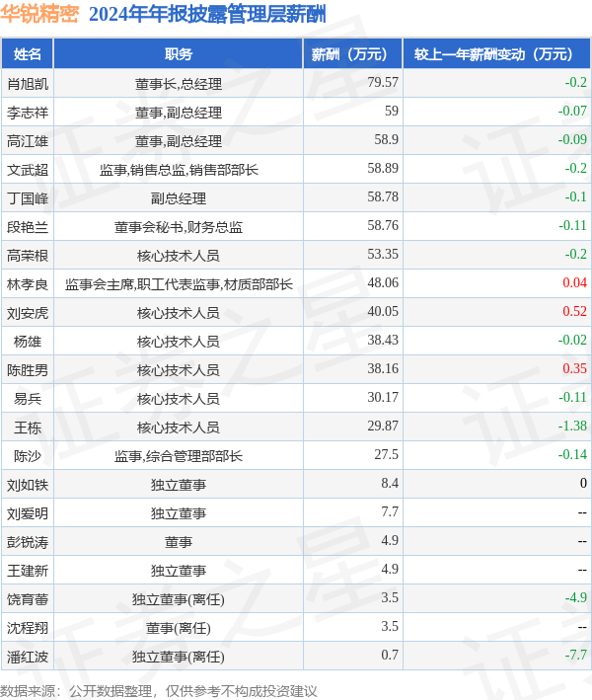592x700 pixels.
Task: Select the name 刘如铁
Action: point(28,484)
